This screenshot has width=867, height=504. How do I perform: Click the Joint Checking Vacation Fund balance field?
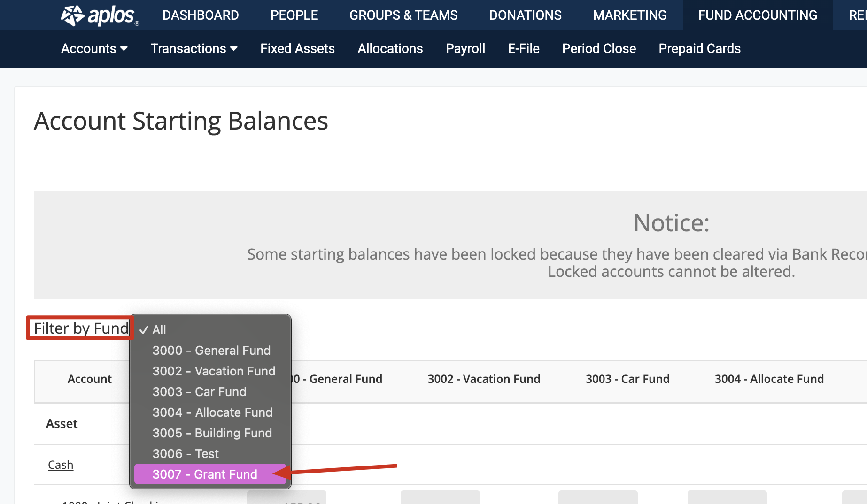click(x=440, y=497)
